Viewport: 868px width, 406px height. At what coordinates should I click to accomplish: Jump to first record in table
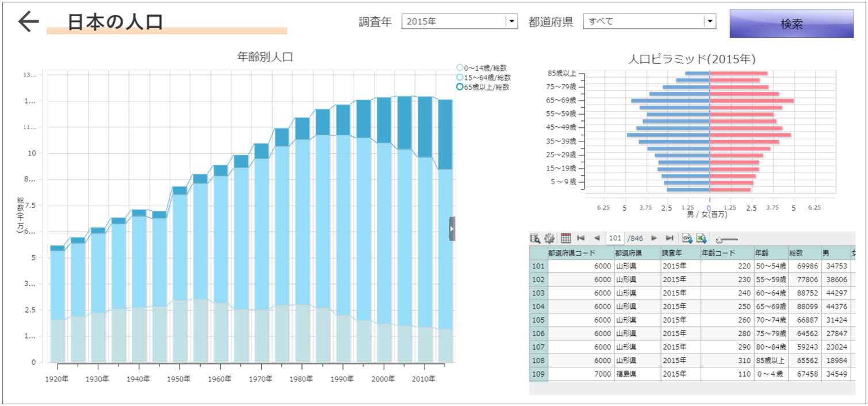pyautogui.click(x=581, y=238)
